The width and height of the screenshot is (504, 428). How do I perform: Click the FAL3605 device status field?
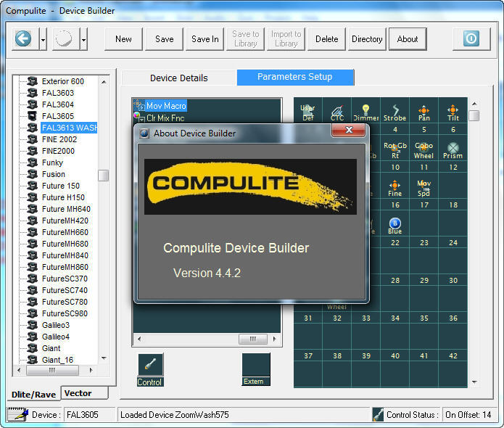pyautogui.click(x=89, y=414)
